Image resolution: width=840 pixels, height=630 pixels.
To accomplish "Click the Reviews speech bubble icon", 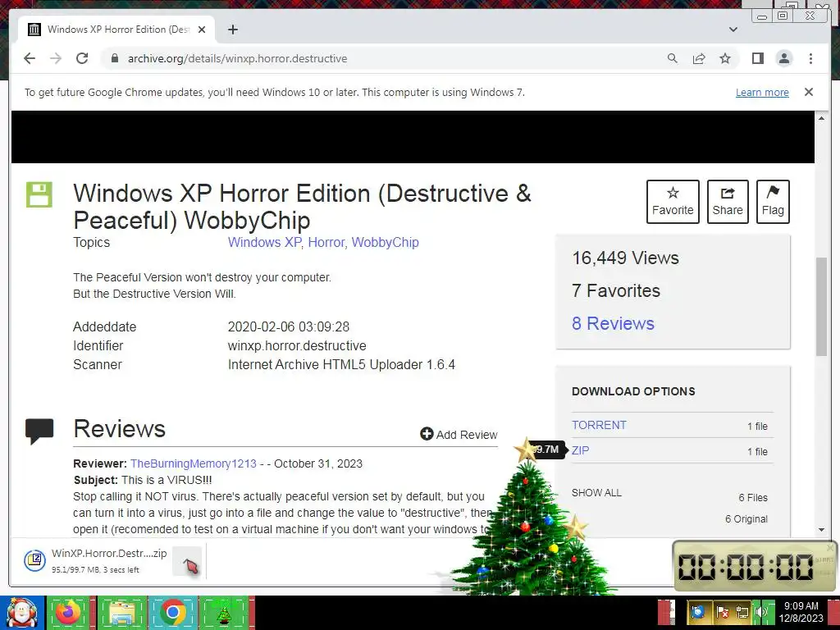I will point(39,431).
